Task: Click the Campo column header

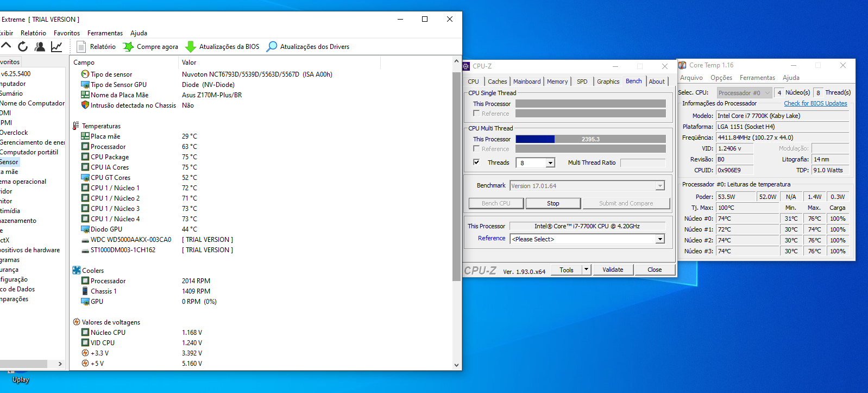Action: click(84, 63)
